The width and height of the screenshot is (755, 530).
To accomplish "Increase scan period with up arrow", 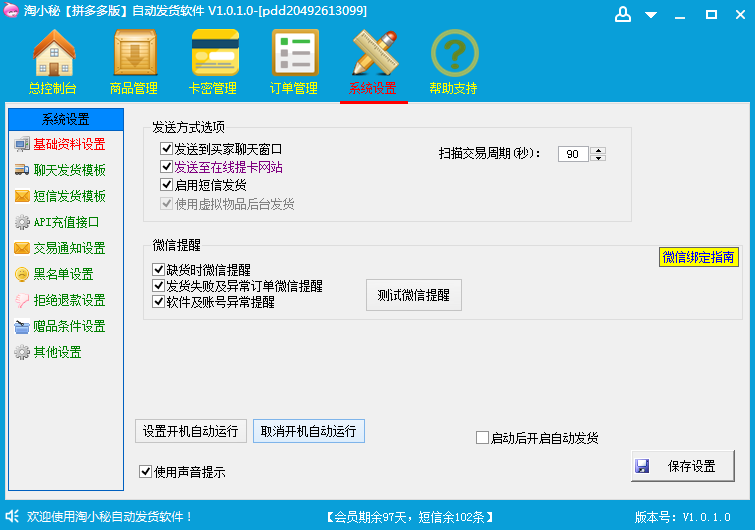I will click(x=598, y=150).
